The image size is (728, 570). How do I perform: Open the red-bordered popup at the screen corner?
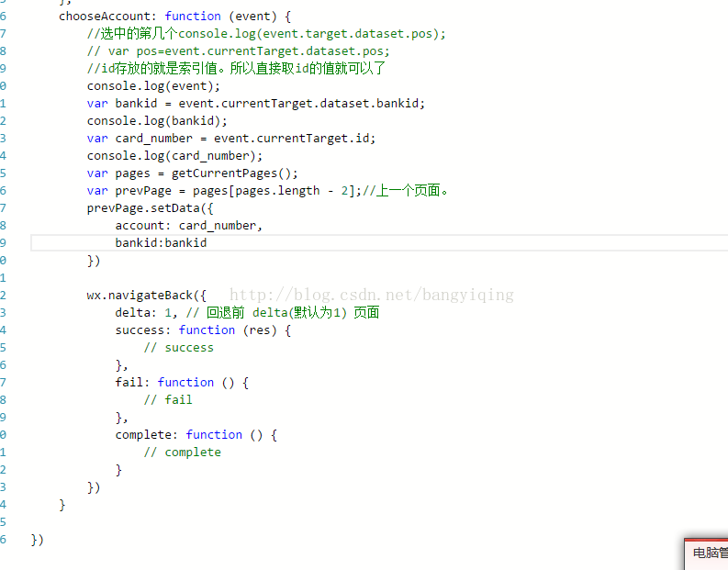706,554
